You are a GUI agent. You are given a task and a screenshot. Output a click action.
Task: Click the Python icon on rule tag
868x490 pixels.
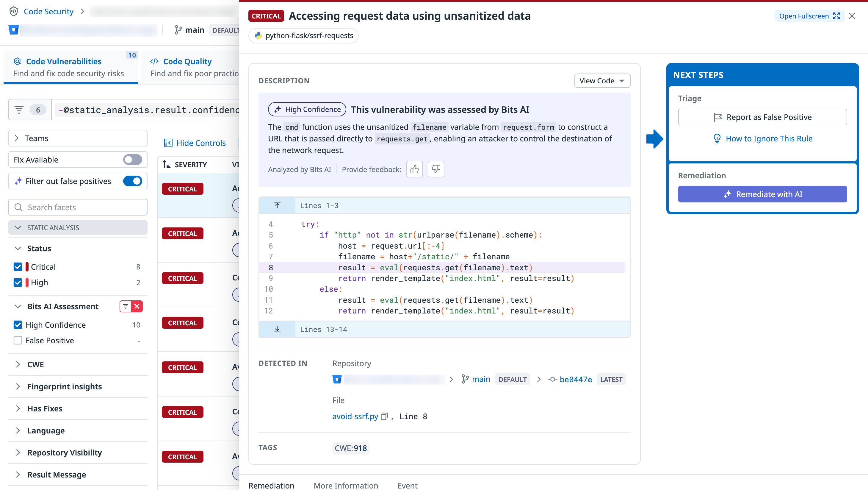tap(258, 35)
